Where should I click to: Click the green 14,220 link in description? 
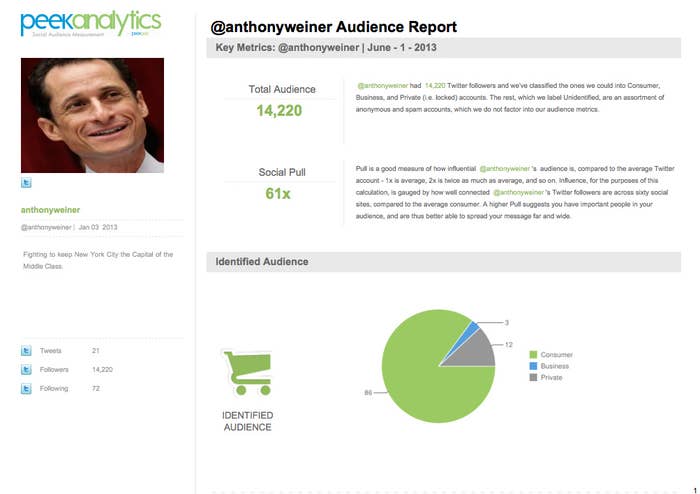[x=435, y=85]
